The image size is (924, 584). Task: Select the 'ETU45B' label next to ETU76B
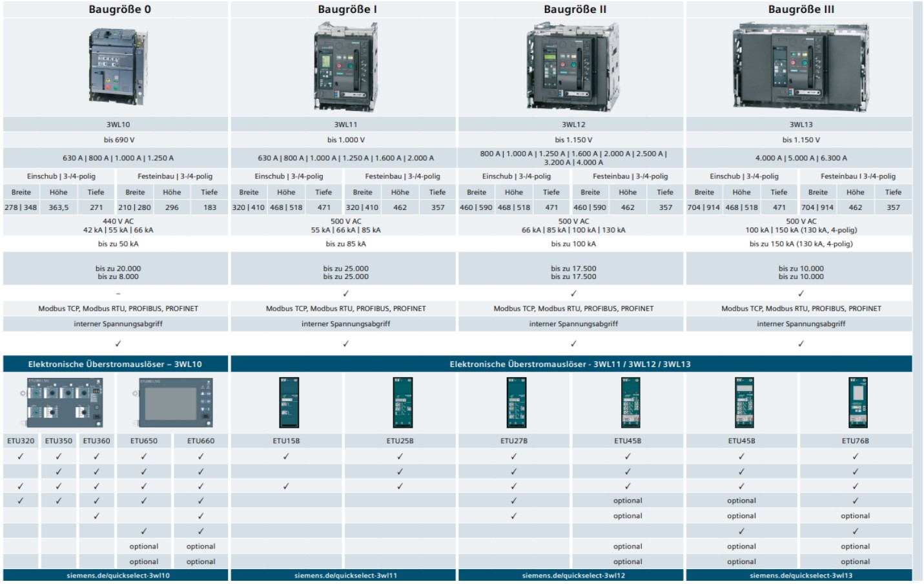pos(741,441)
